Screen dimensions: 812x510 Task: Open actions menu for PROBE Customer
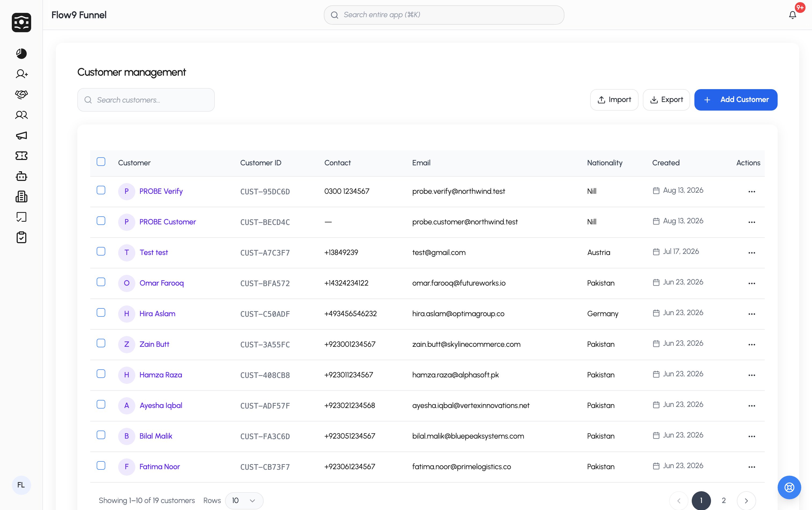(752, 222)
